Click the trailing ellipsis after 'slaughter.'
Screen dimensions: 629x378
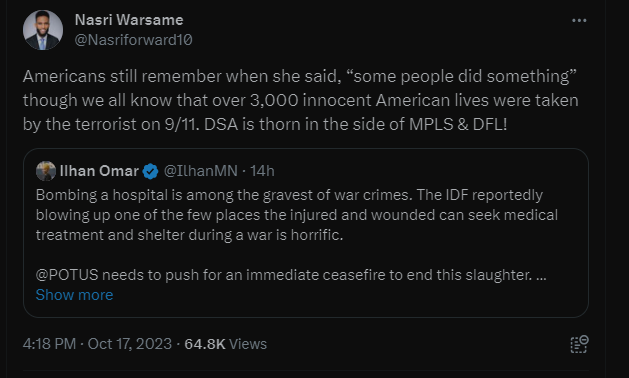pos(541,275)
